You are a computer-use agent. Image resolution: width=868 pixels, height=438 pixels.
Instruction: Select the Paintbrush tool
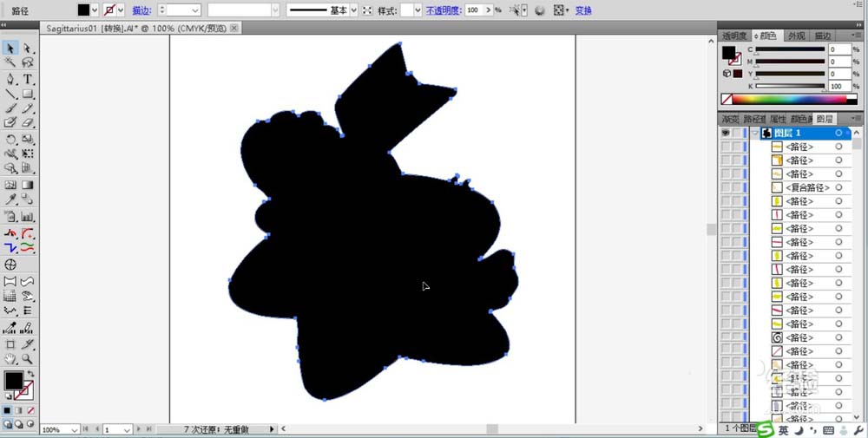10,108
